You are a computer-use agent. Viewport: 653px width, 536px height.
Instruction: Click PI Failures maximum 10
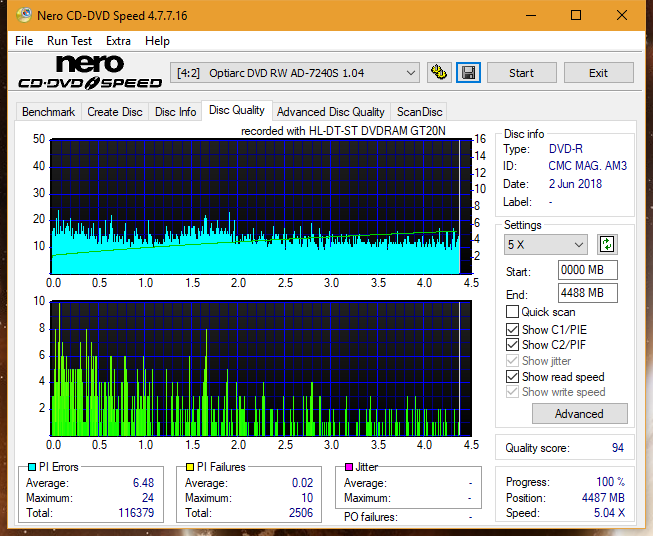pyautogui.click(x=307, y=498)
